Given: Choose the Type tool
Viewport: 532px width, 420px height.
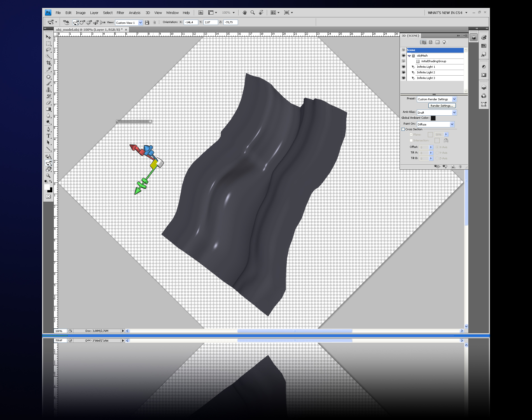Looking at the screenshot, I should pos(48,136).
